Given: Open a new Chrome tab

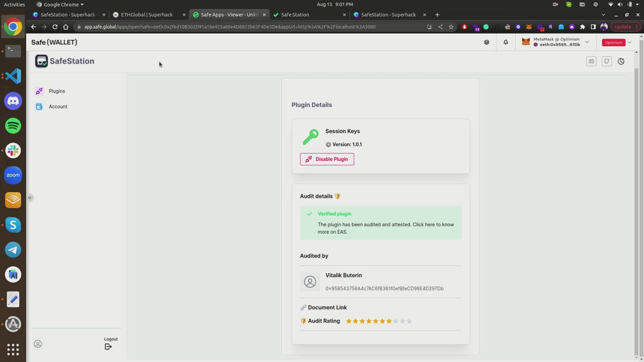Looking at the screenshot, I should point(437,15).
